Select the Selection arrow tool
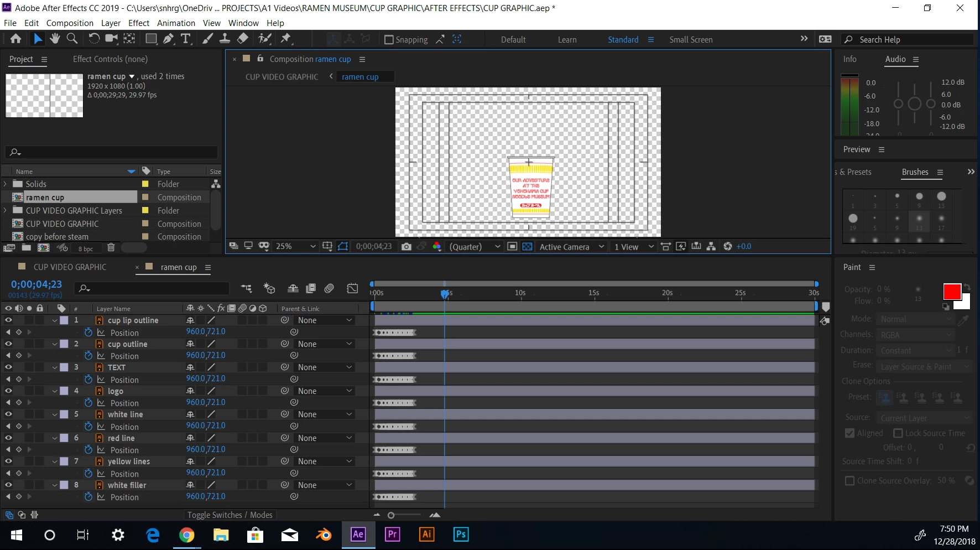The width and height of the screenshot is (980, 550). 38,39
